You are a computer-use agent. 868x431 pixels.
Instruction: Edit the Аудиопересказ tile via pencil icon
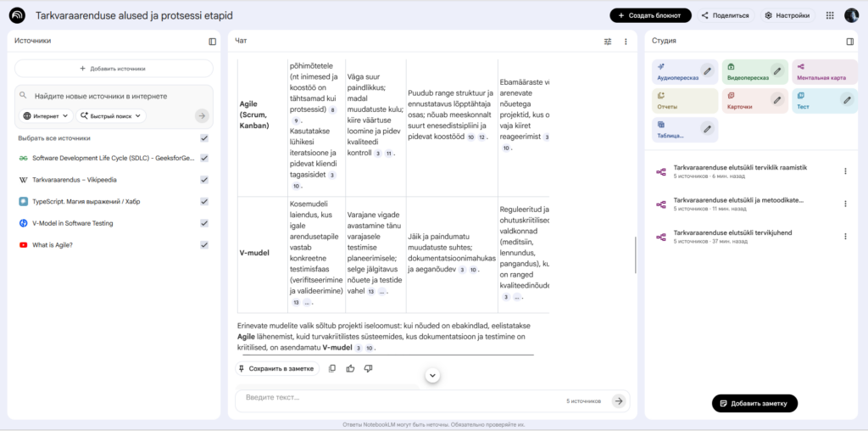[x=707, y=70]
